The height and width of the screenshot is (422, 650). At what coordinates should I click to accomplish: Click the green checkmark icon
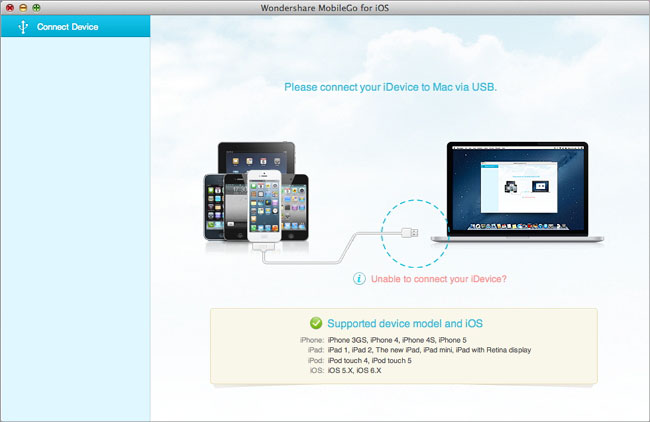316,323
